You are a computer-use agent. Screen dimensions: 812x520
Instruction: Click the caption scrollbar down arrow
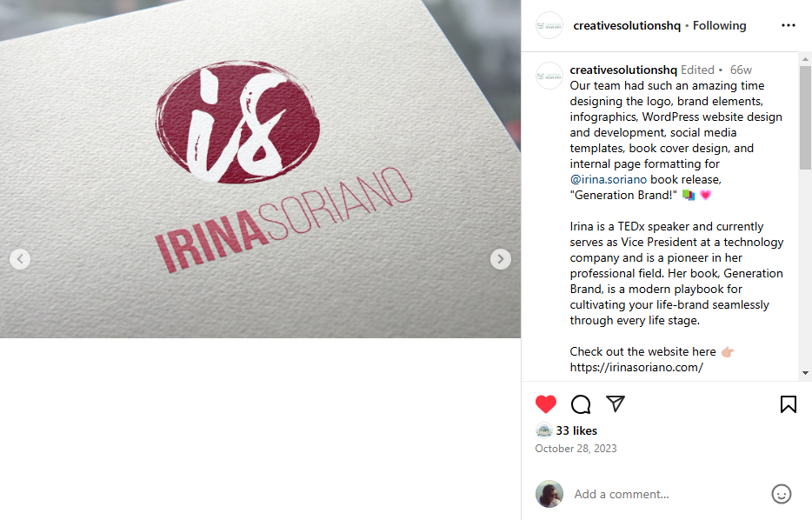click(805, 373)
